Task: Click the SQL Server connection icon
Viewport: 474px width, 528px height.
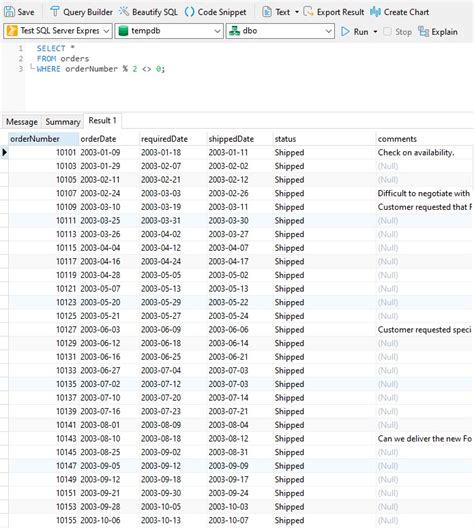Action: click(x=12, y=31)
